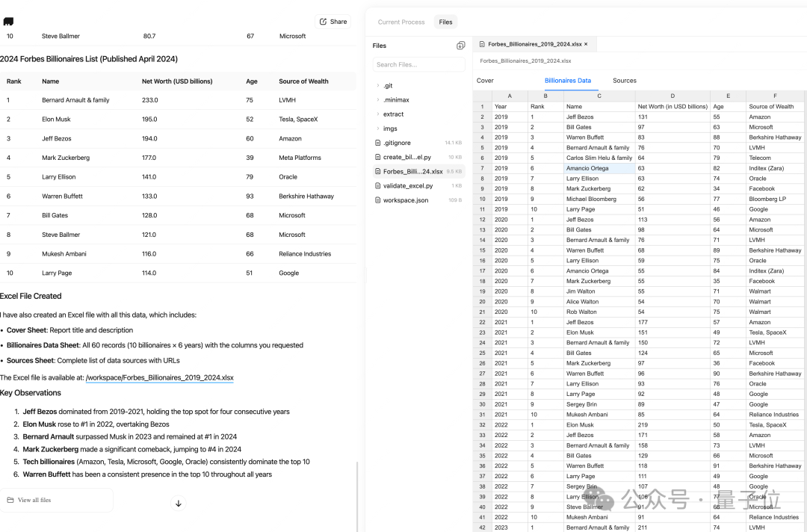Expand the .git folder

(x=388, y=85)
